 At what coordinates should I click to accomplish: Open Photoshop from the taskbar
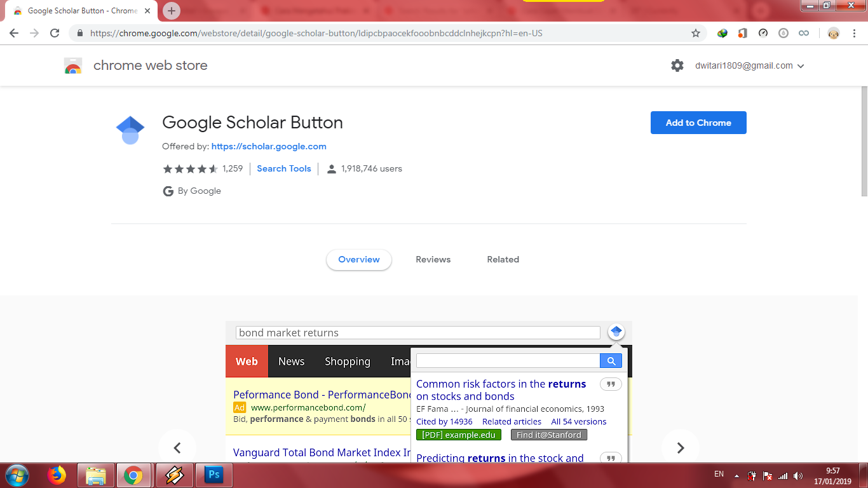click(x=214, y=475)
